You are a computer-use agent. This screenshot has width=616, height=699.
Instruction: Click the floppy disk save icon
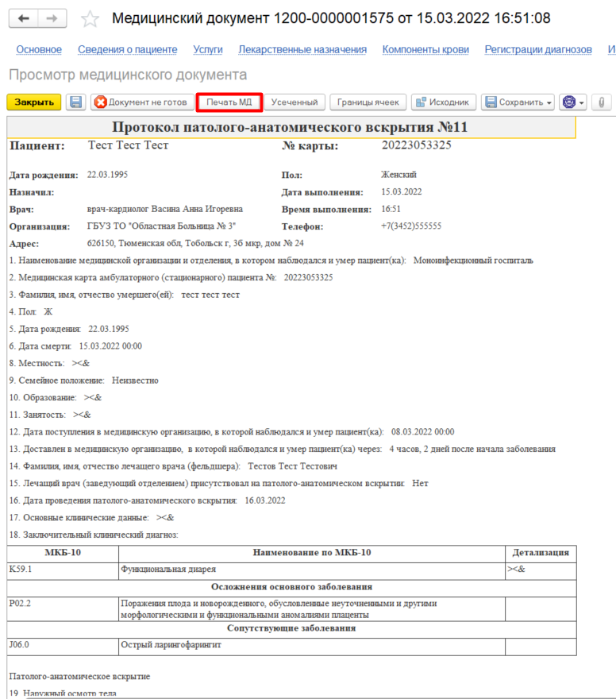point(75,102)
